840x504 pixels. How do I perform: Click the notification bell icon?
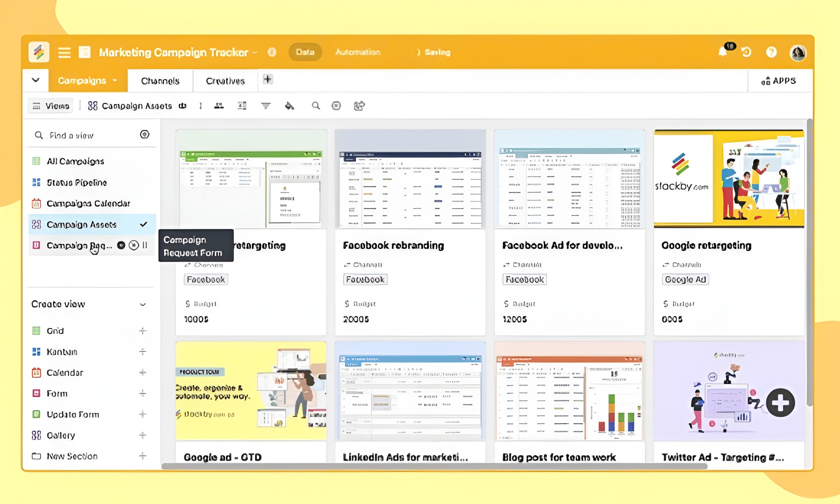click(x=723, y=52)
